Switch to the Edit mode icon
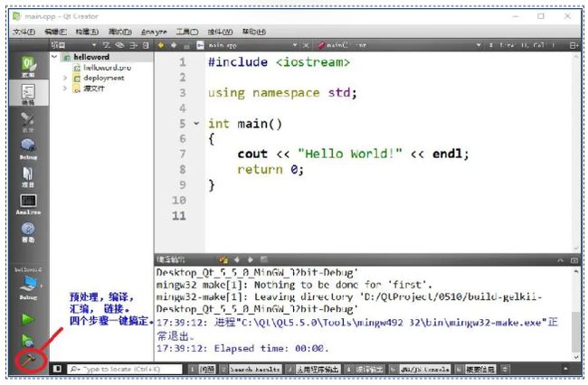 [29, 94]
